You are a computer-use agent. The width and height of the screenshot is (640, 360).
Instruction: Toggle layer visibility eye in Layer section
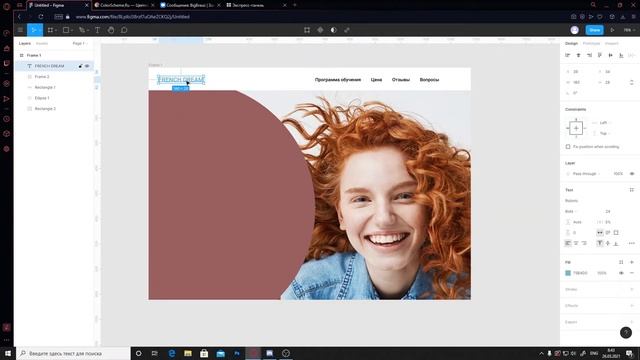coord(632,173)
